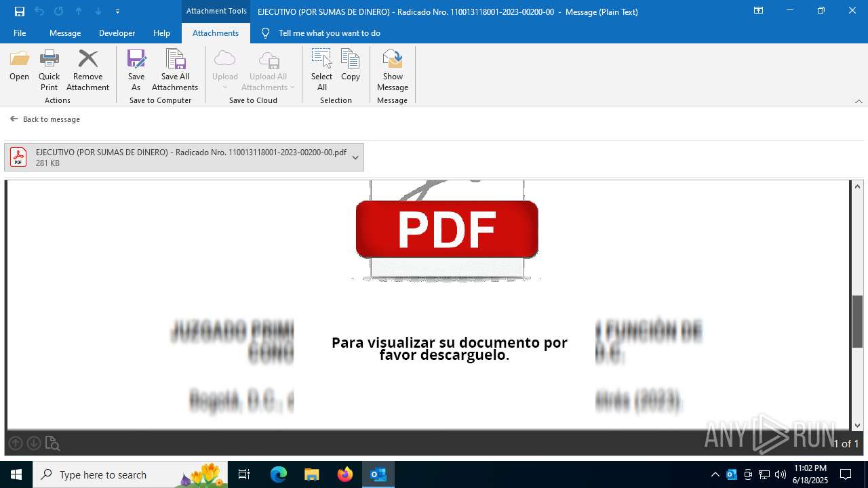Open Customize Quick Access Toolbar dropdown
Image resolution: width=868 pixels, height=488 pixels.
click(118, 12)
